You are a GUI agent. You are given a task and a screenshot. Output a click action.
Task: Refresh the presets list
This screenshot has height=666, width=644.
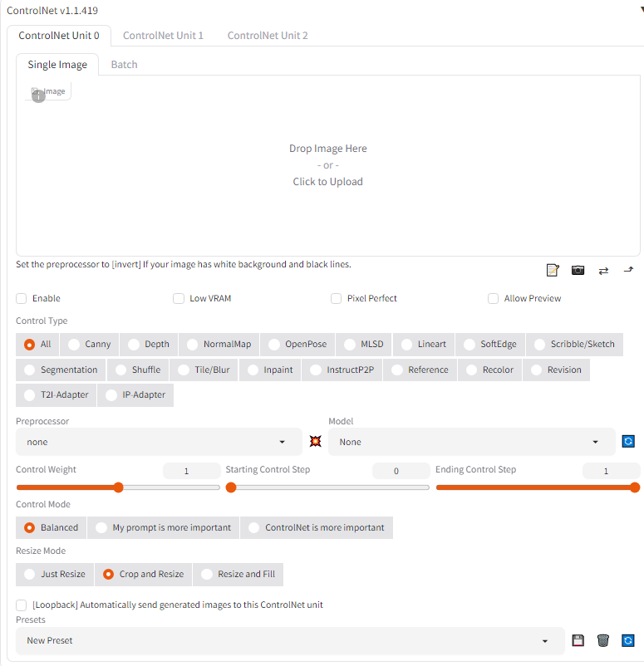coord(628,640)
